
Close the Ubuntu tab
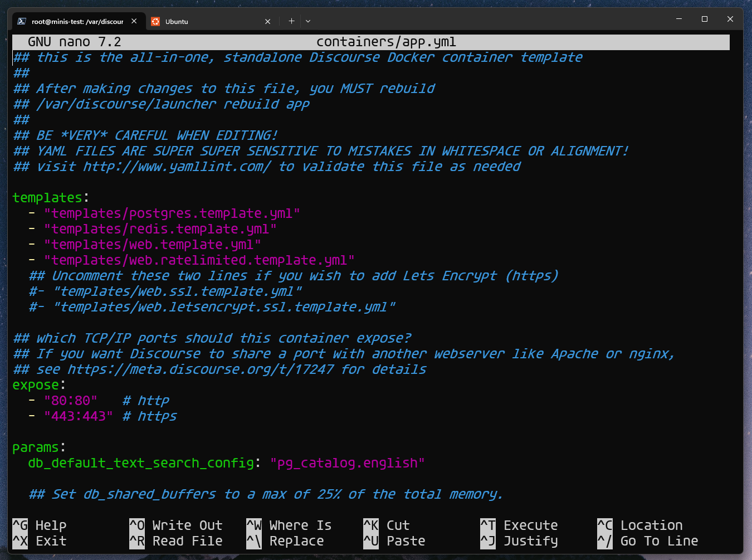point(268,21)
